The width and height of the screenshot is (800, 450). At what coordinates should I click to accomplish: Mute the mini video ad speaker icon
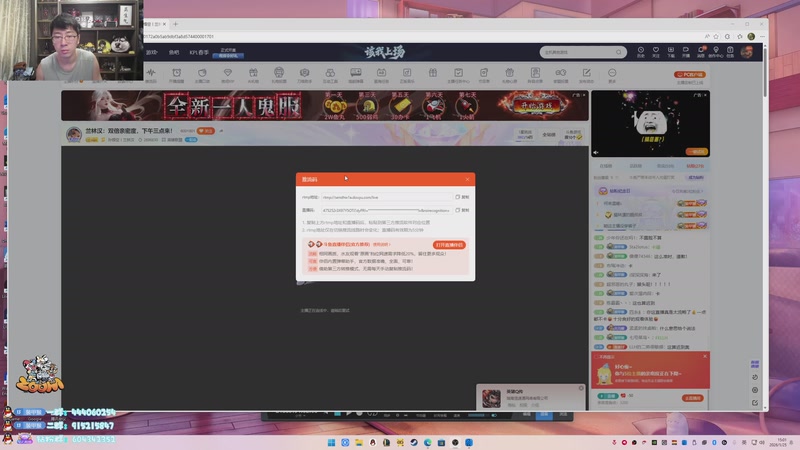pos(595,153)
